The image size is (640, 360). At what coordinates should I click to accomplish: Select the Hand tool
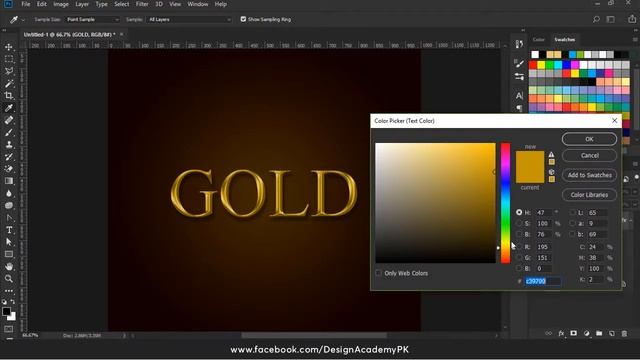(x=9, y=267)
